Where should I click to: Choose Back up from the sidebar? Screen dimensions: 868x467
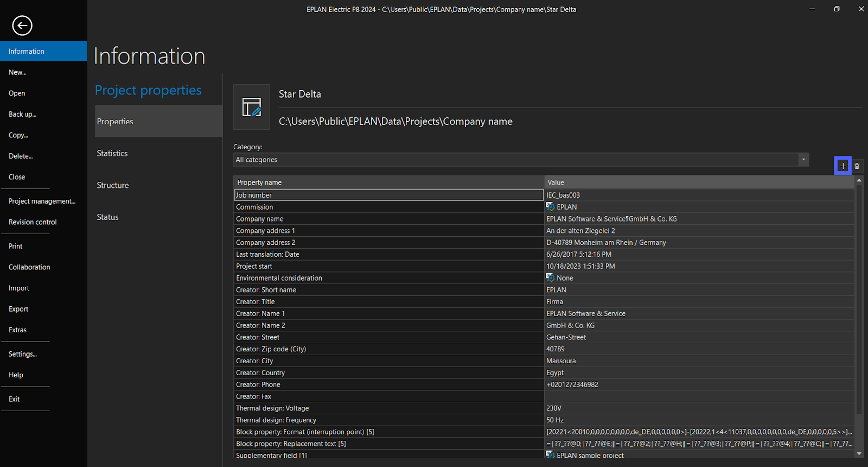pyautogui.click(x=22, y=115)
